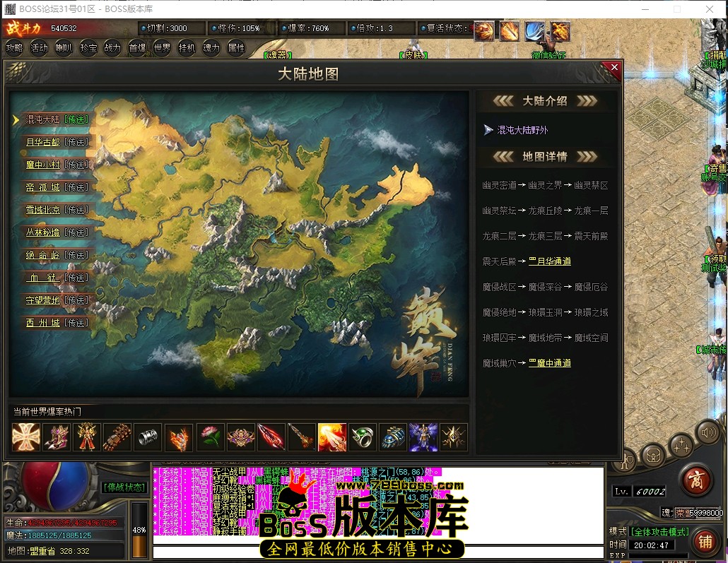
Task: Click the 魂器 label in game world
Action: pyautogui.click(x=278, y=55)
